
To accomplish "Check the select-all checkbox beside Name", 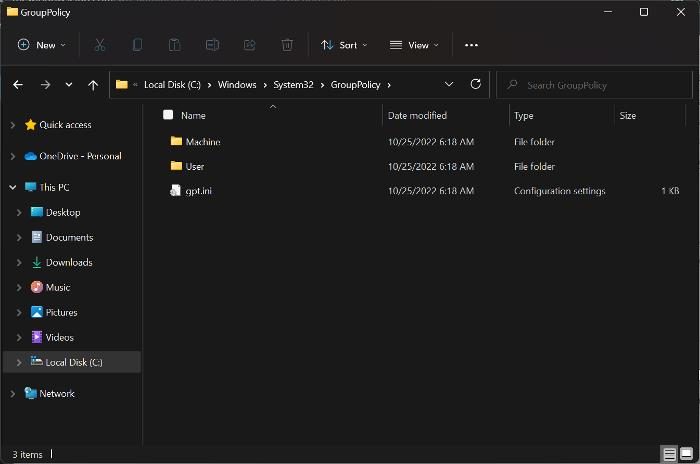I will (x=168, y=116).
